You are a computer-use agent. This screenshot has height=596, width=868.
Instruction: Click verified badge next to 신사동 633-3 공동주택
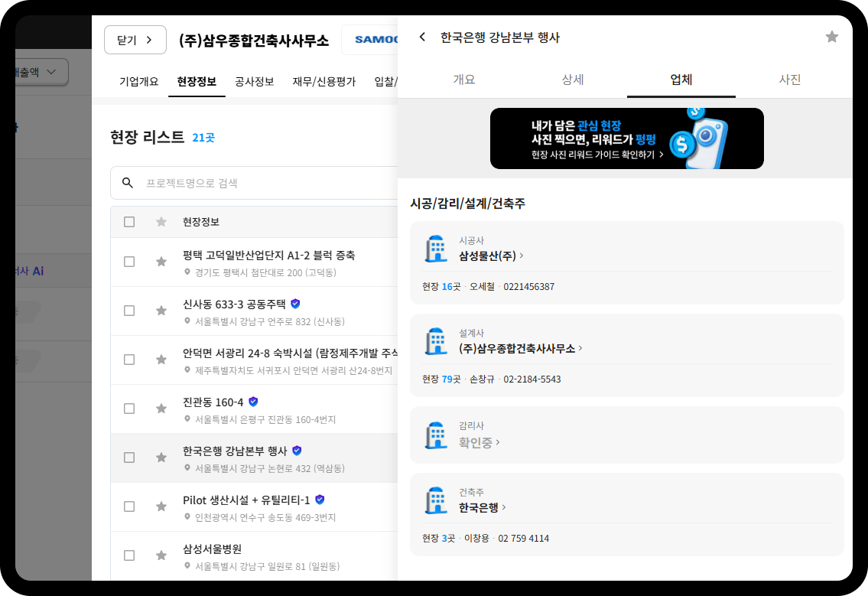coord(296,304)
